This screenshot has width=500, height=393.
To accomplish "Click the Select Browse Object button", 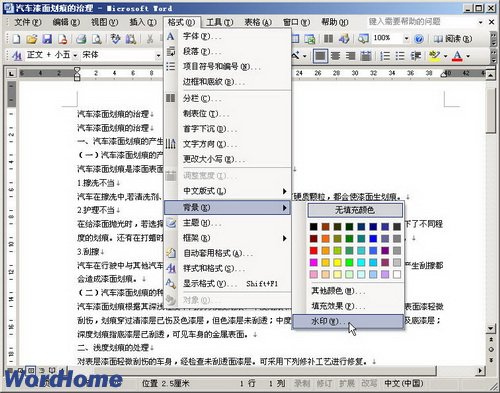I will pyautogui.click(x=491, y=349).
